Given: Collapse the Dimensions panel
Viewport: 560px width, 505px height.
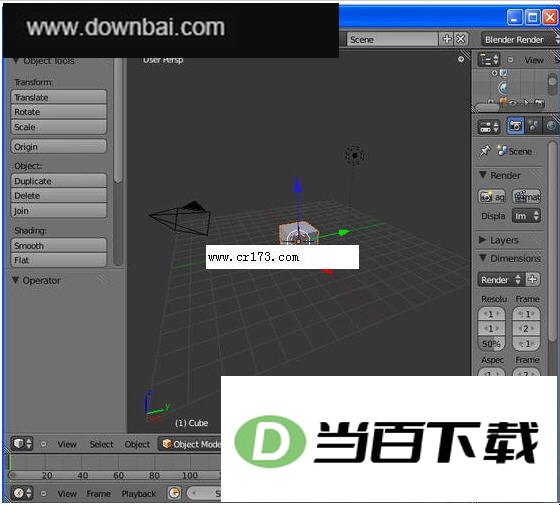Looking at the screenshot, I should point(483,258).
